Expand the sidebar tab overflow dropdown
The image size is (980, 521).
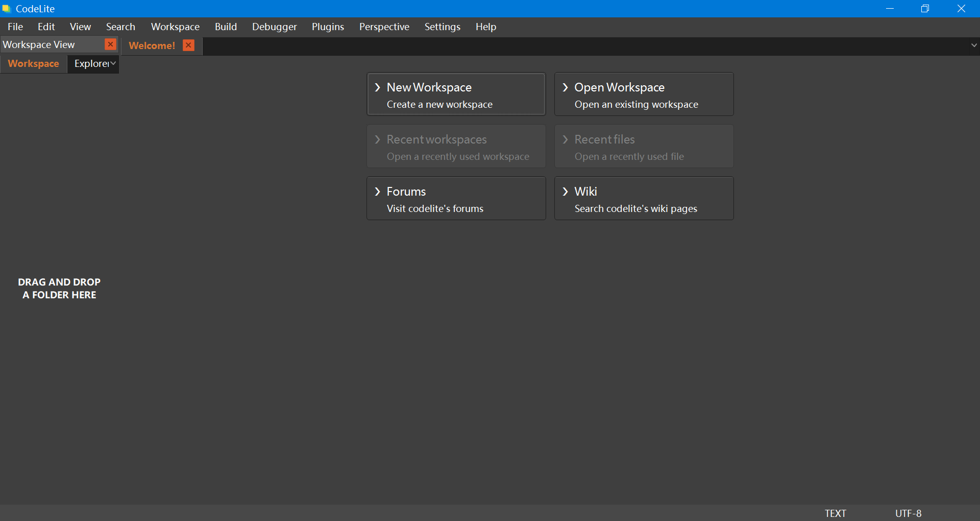click(x=113, y=63)
